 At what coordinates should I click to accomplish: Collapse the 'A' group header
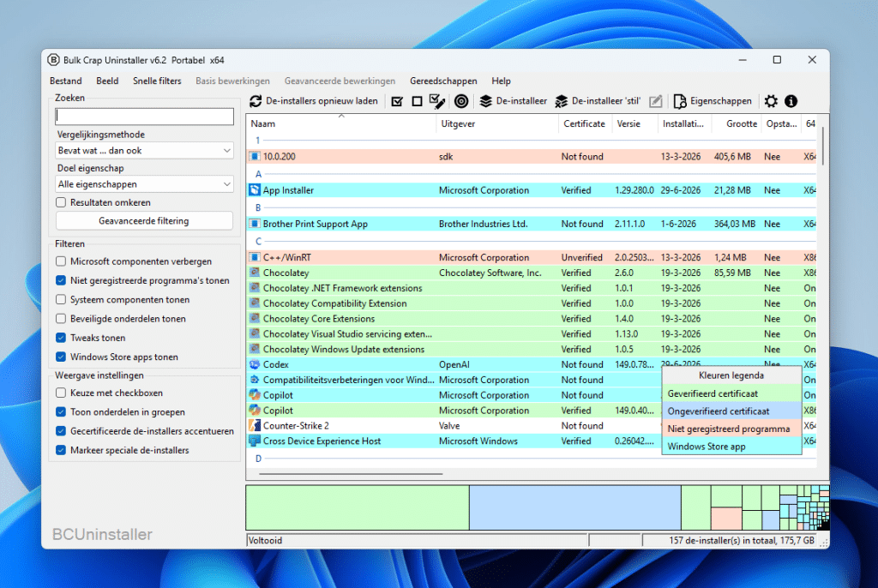[258, 174]
